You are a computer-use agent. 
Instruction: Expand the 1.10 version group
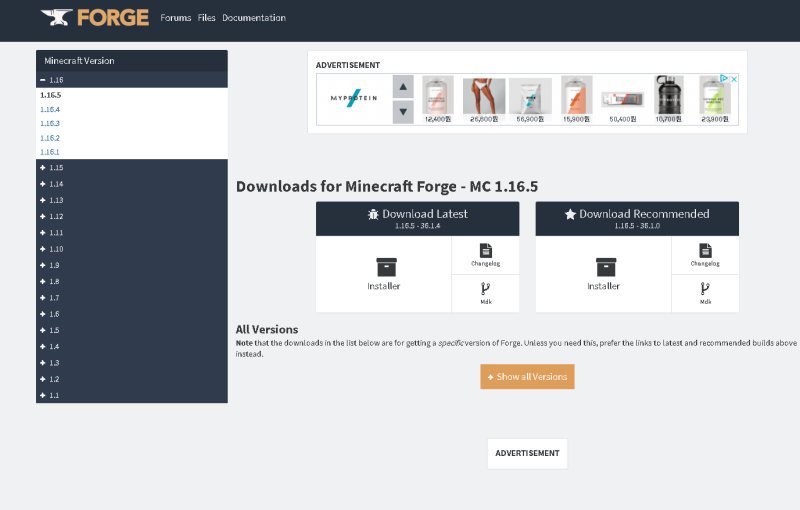(132, 249)
